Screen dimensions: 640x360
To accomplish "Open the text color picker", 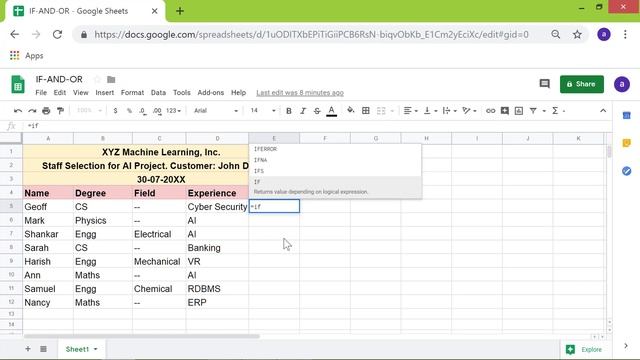I will pos(331,111).
